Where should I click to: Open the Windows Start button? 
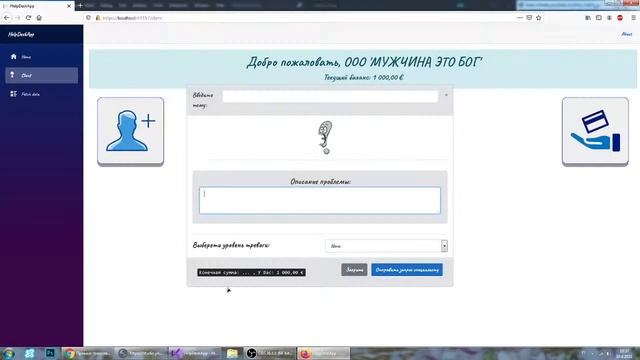pos(8,353)
